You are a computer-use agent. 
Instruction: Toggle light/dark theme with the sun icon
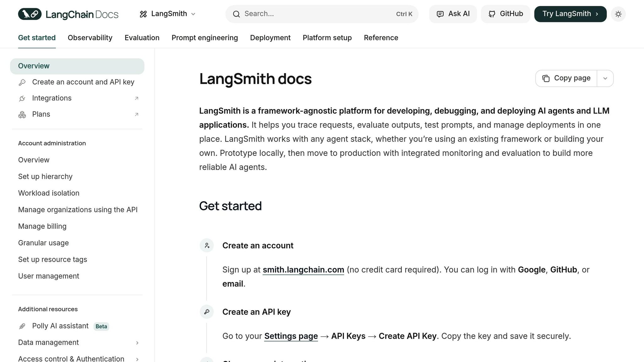618,14
